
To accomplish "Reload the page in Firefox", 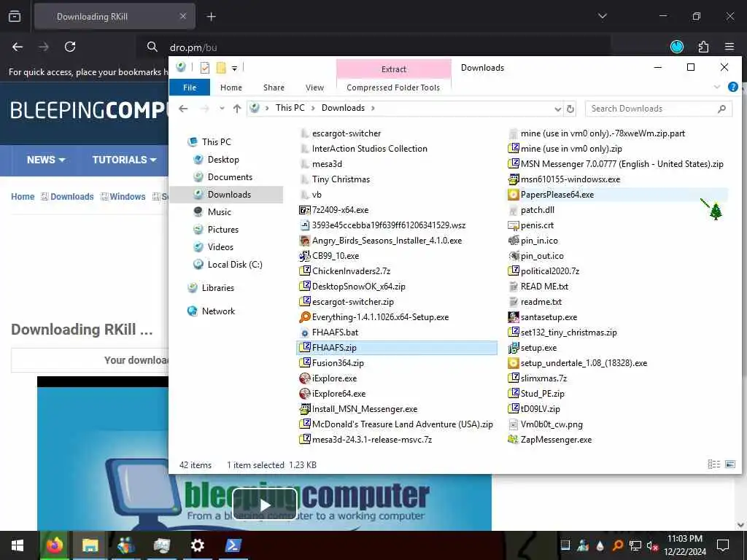I will 70,47.
